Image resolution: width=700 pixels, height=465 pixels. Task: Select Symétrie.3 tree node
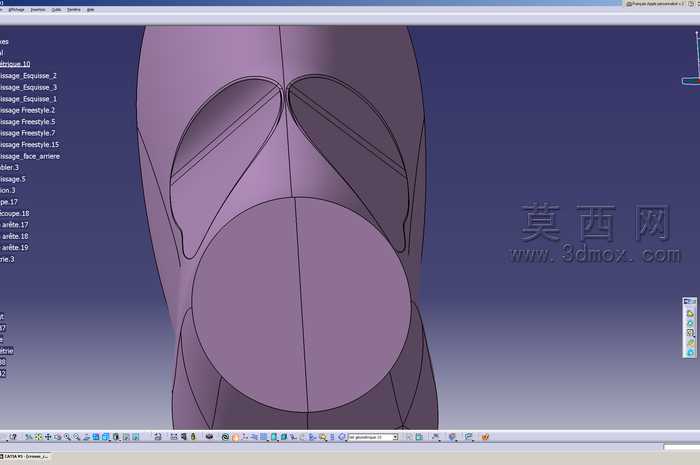(7, 259)
